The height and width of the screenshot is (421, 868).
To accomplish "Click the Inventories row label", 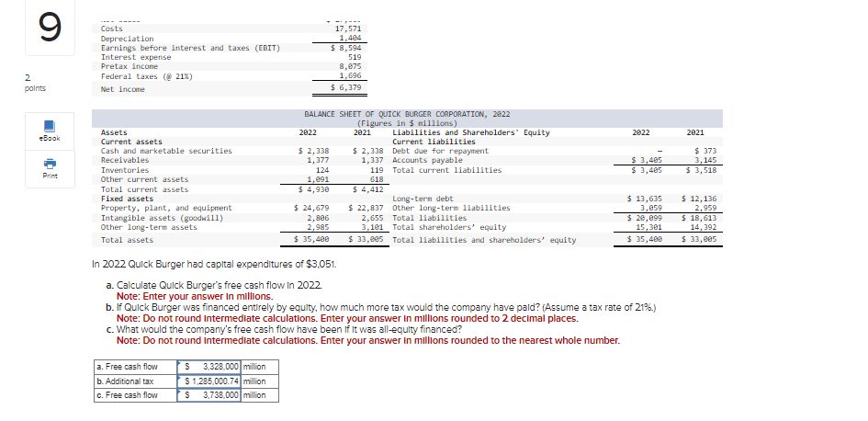I will 125,170.
